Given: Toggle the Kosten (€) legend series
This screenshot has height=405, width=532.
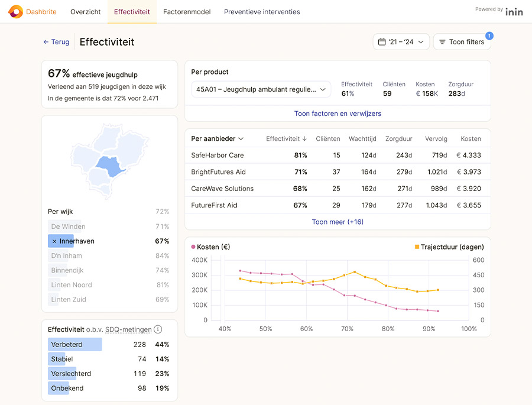Looking at the screenshot, I should point(210,247).
